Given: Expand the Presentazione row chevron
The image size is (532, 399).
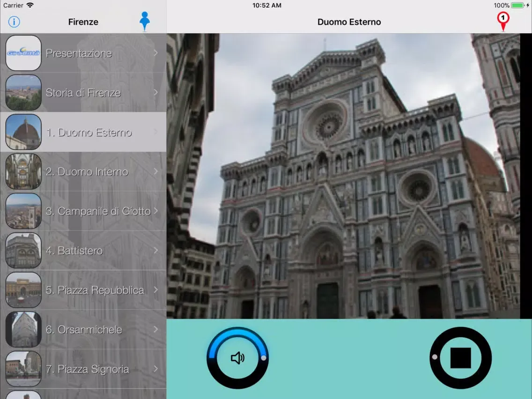Looking at the screenshot, I should [x=155, y=53].
